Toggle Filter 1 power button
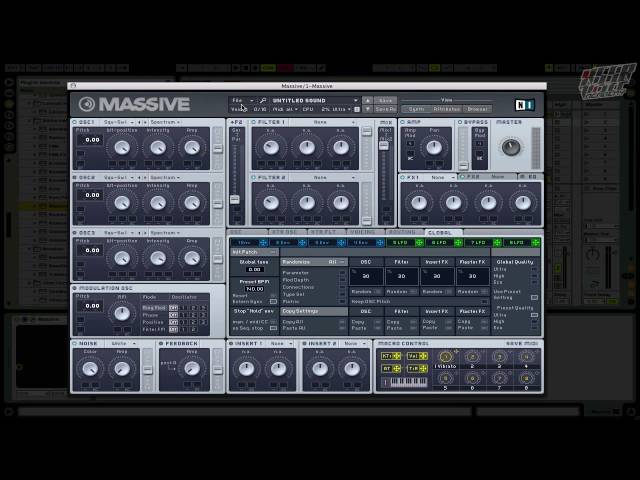 tap(253, 122)
